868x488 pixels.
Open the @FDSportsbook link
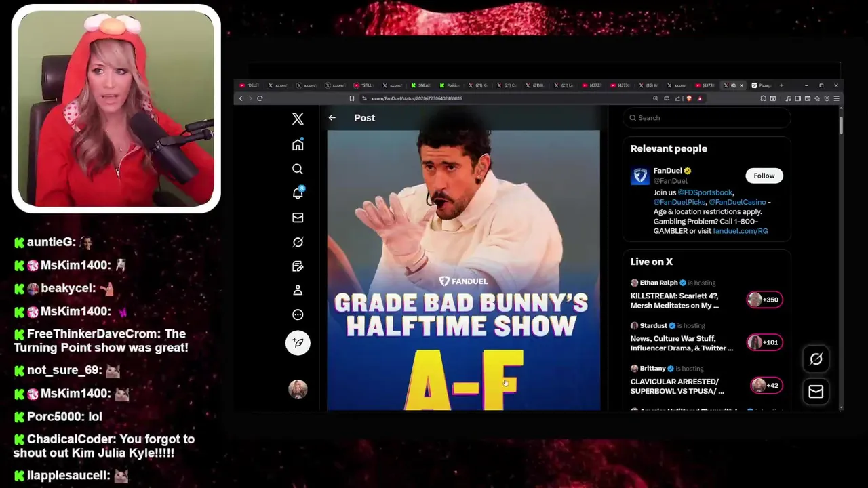tap(705, 192)
